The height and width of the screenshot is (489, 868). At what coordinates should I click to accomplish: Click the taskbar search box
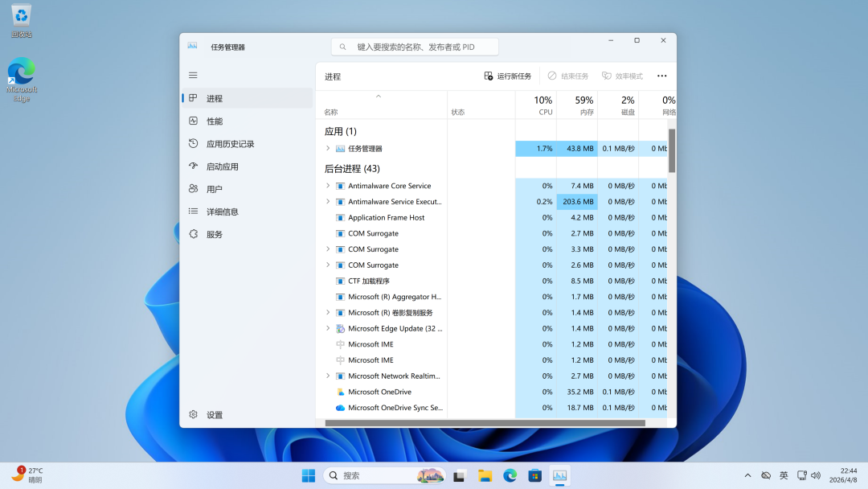click(x=384, y=475)
